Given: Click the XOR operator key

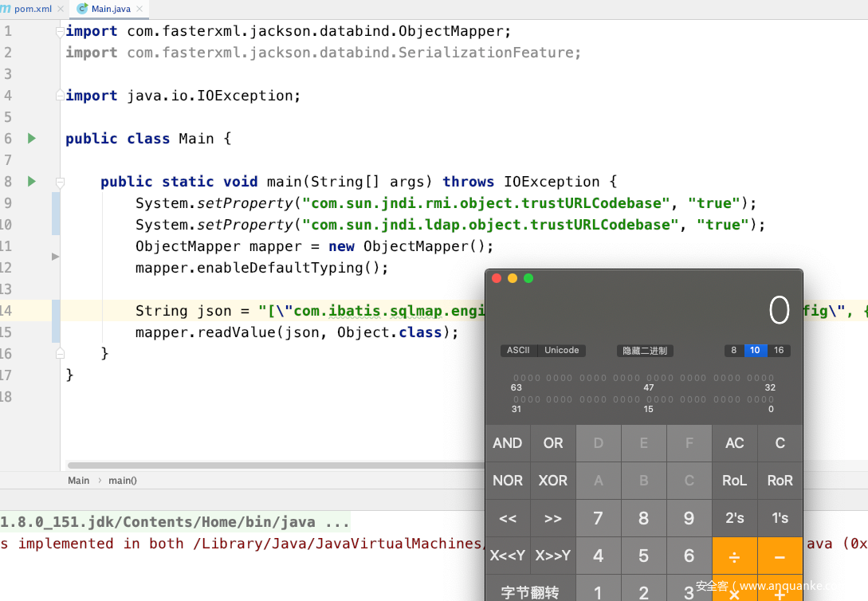Looking at the screenshot, I should click(x=553, y=481).
